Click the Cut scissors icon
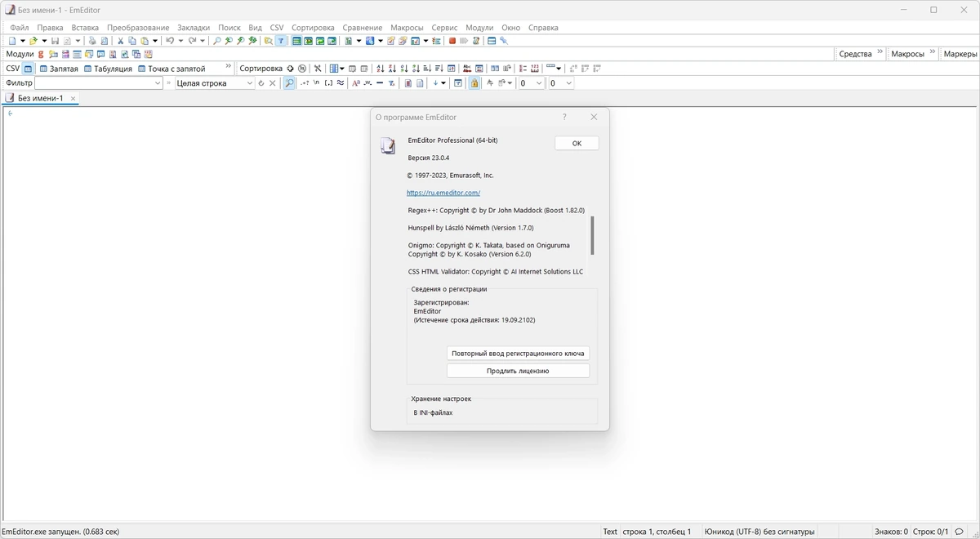The image size is (980, 539). (120, 41)
